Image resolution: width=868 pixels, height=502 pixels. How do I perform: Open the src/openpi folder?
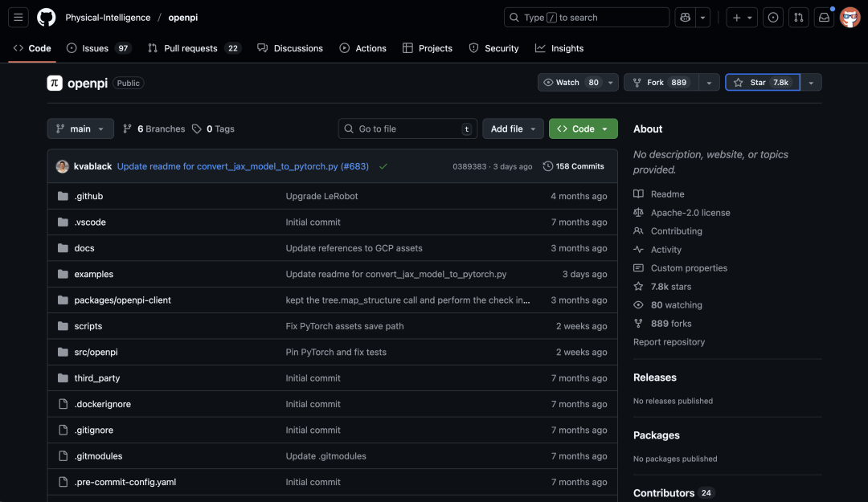(x=96, y=353)
